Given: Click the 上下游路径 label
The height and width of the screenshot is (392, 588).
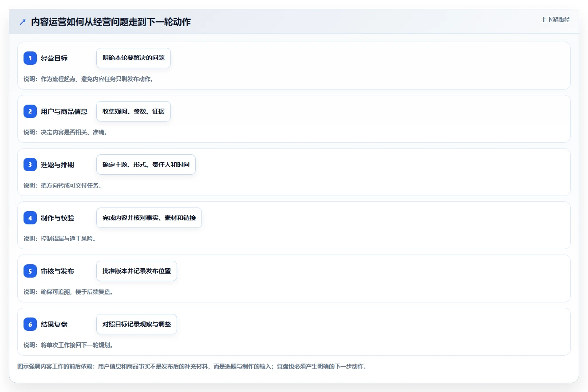Looking at the screenshot, I should 555,20.
